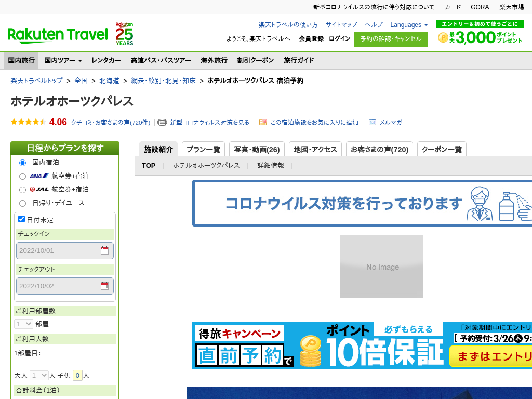The height and width of the screenshot is (399, 532).
Task: Click the mask icon beside 新型コロナウィルス対策を見る
Action: pyautogui.click(x=162, y=123)
